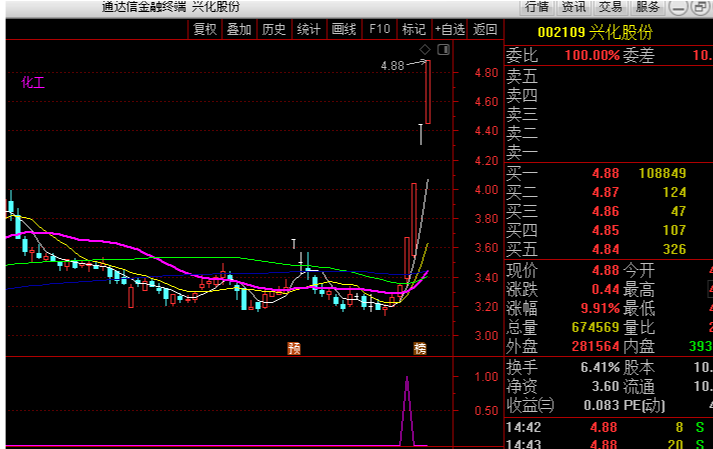Click the 买四 bid price 4.85

coord(605,231)
